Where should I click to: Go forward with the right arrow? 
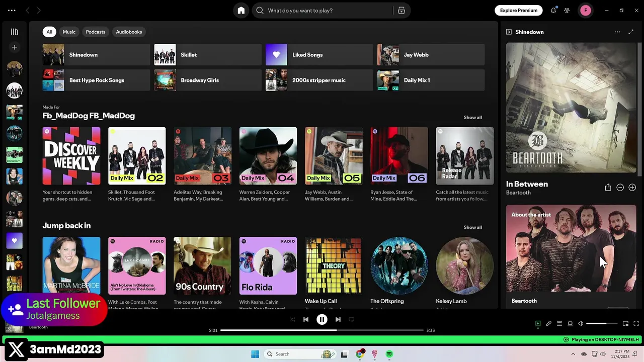click(x=39, y=10)
